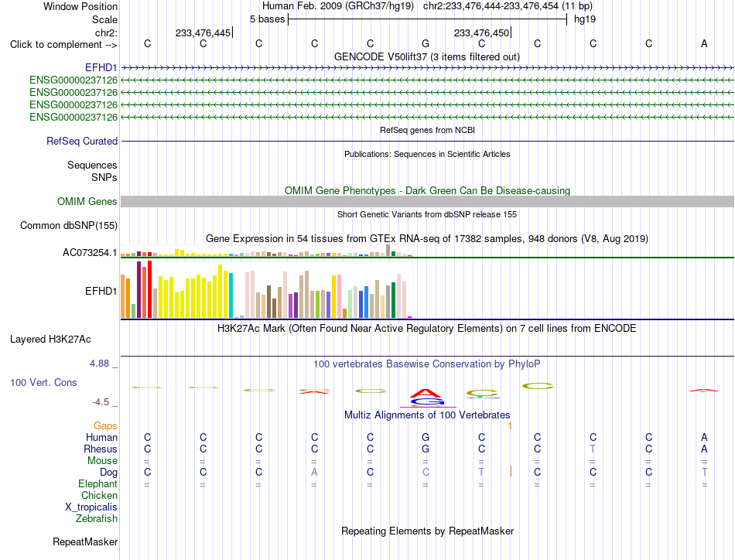Viewport: 735px width, 560px height.
Task: Click the cyan bar in EFHD1 expression chart
Action: tap(231, 295)
